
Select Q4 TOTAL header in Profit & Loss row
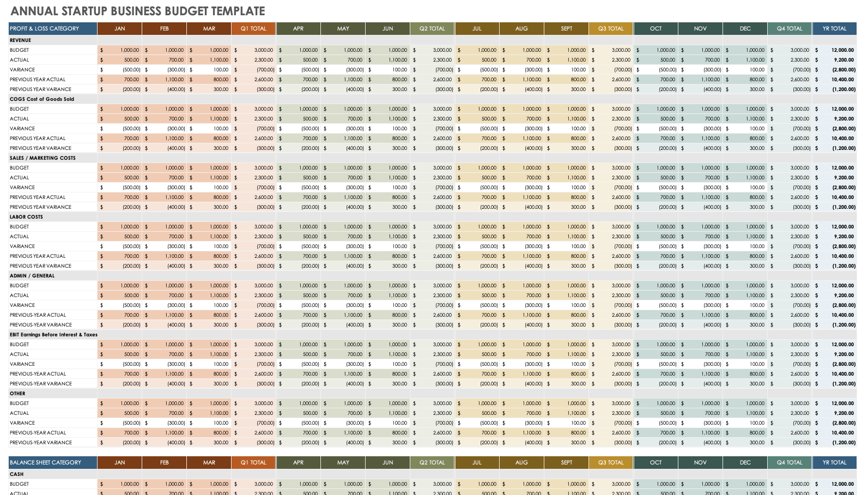[x=790, y=28]
